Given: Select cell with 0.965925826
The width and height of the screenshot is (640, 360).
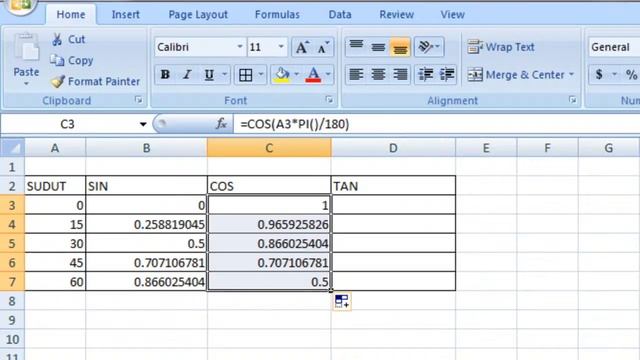Looking at the screenshot, I should pyautogui.click(x=269, y=224).
